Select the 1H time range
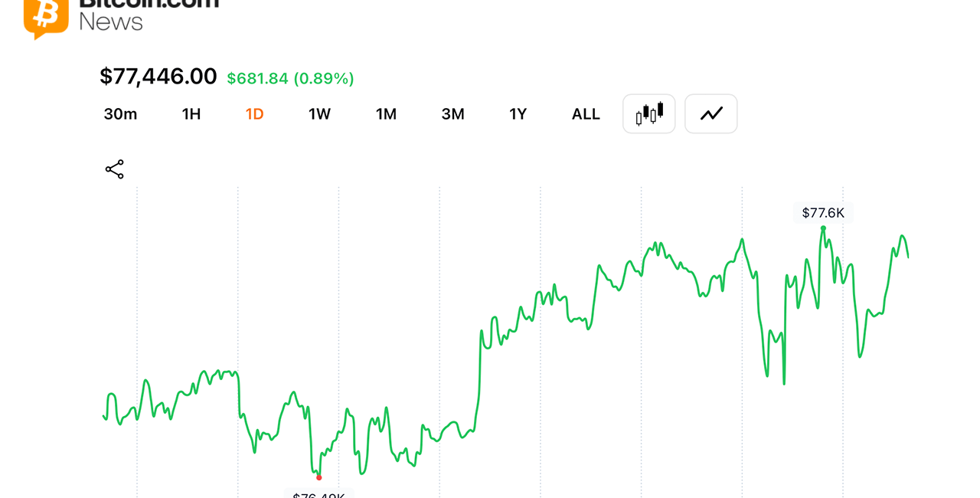 click(191, 114)
